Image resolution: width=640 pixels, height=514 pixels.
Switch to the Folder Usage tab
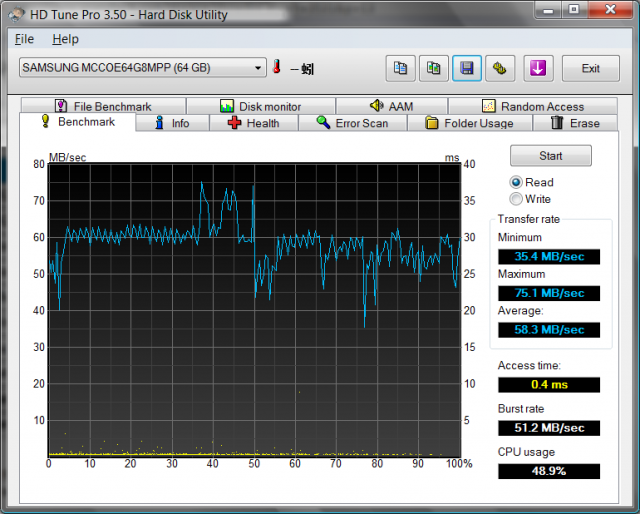point(470,123)
